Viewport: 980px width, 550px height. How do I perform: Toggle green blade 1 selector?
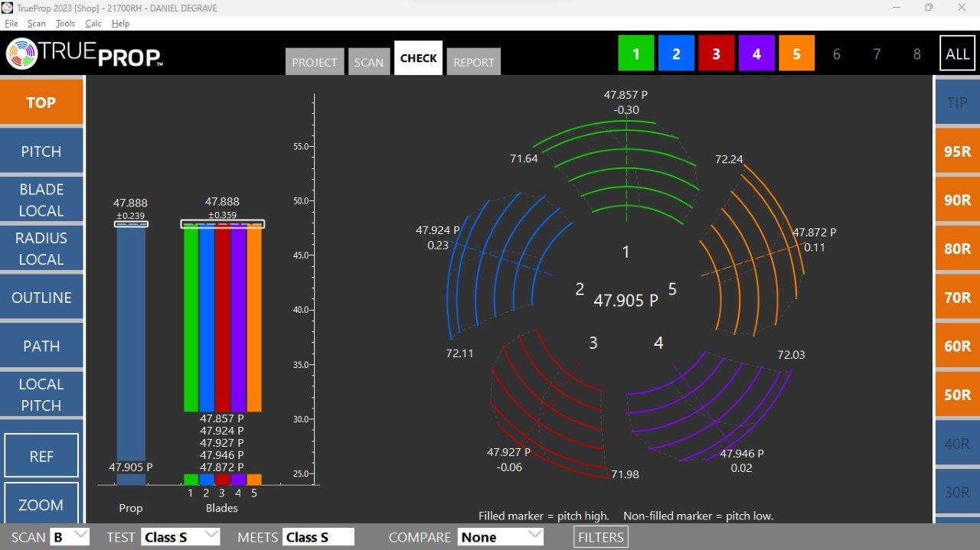(x=636, y=54)
